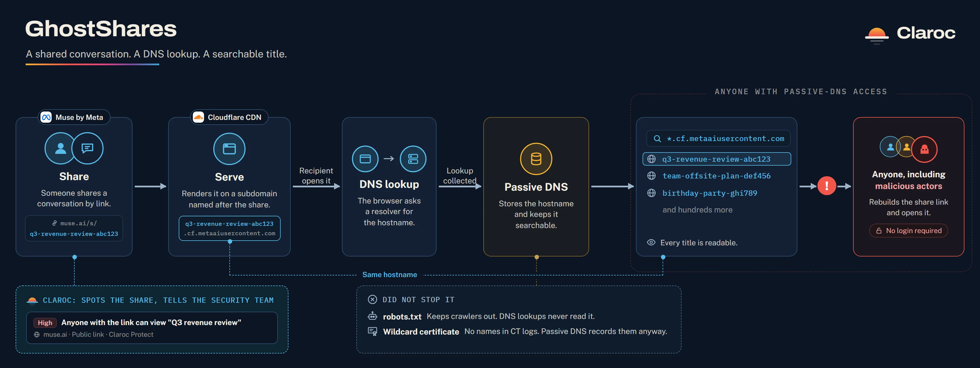Click the chat bubble icon above Share
The image size is (980, 368).
point(87,148)
